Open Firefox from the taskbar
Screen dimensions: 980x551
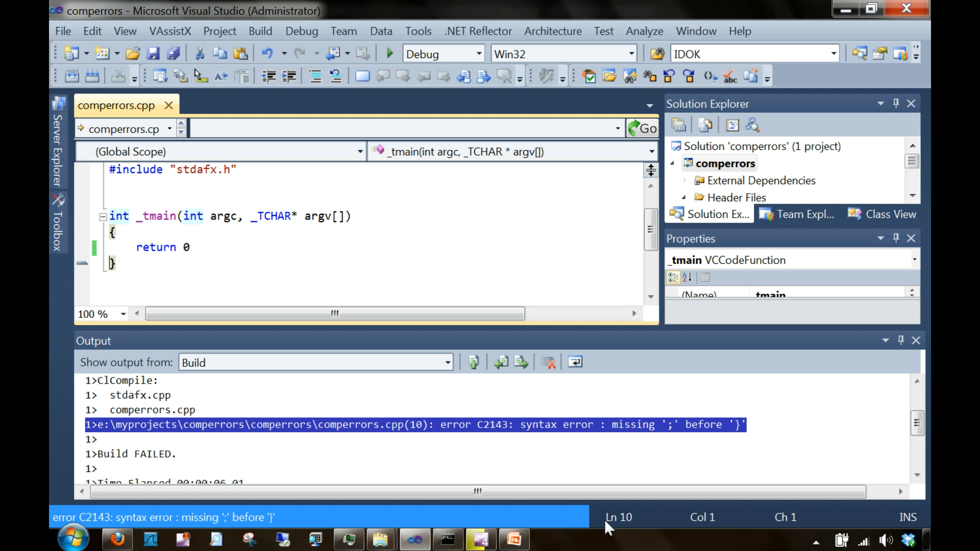pyautogui.click(x=117, y=539)
